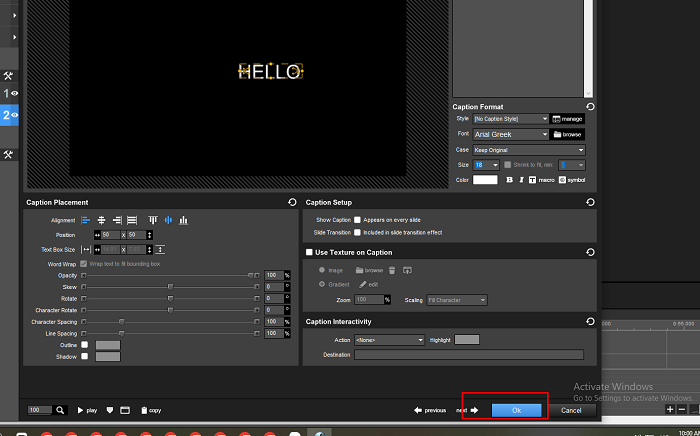
Task: Open the Case dropdown Keep Original
Action: [x=529, y=150]
